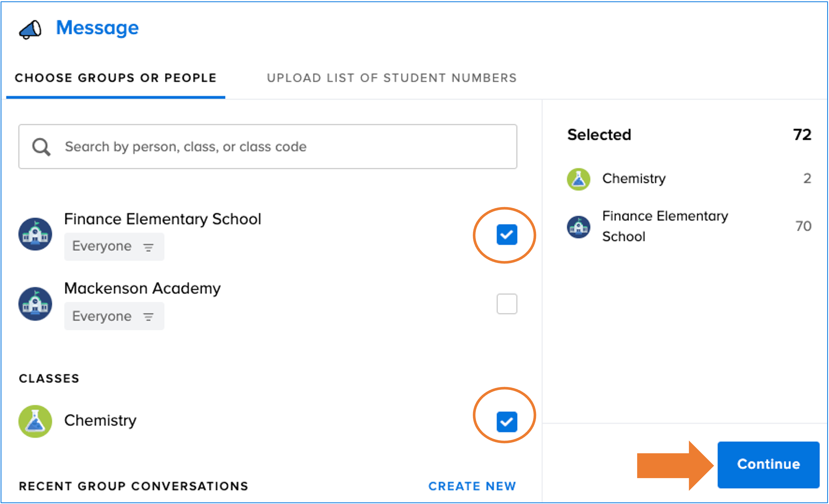The image size is (829, 504).
Task: Click Chemistry flask icon in Selected panel
Action: click(578, 179)
